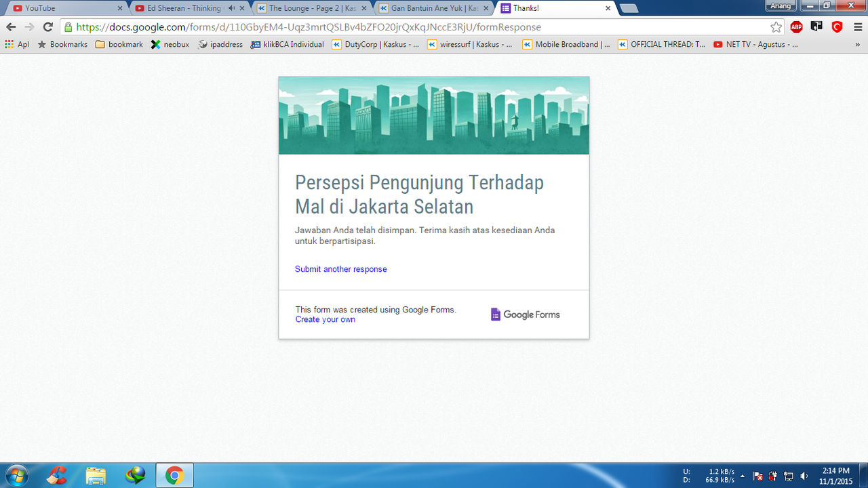Click the Create your own link
Screen dimensions: 868x488
point(325,319)
